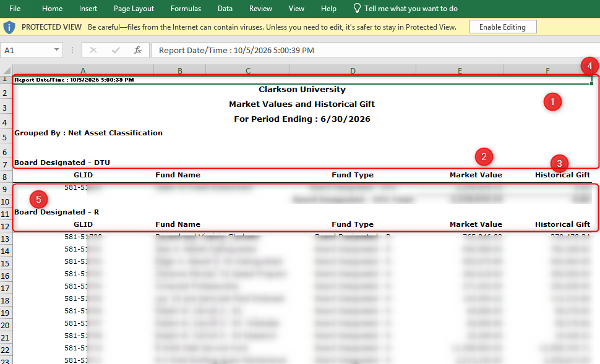Click the Clarkson University title cell
Image resolution: width=600 pixels, height=364 pixels.
point(302,90)
